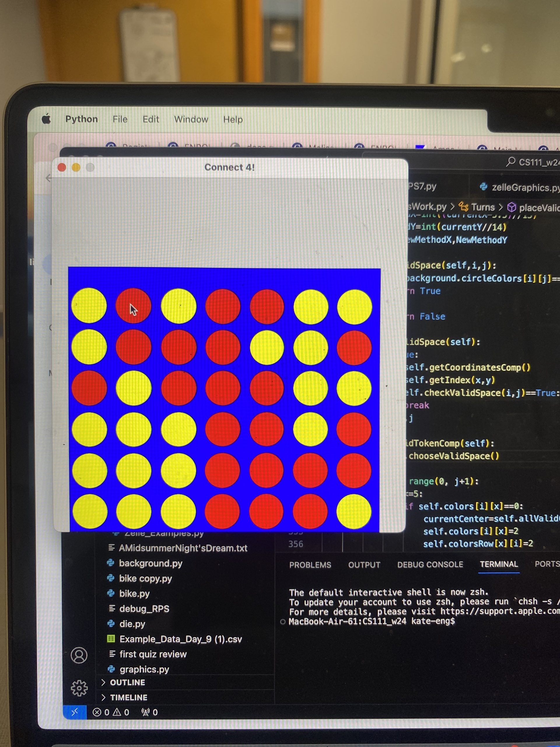This screenshot has width=560, height=747.
Task: Open the VS Code Accounts icon
Action: [79, 655]
